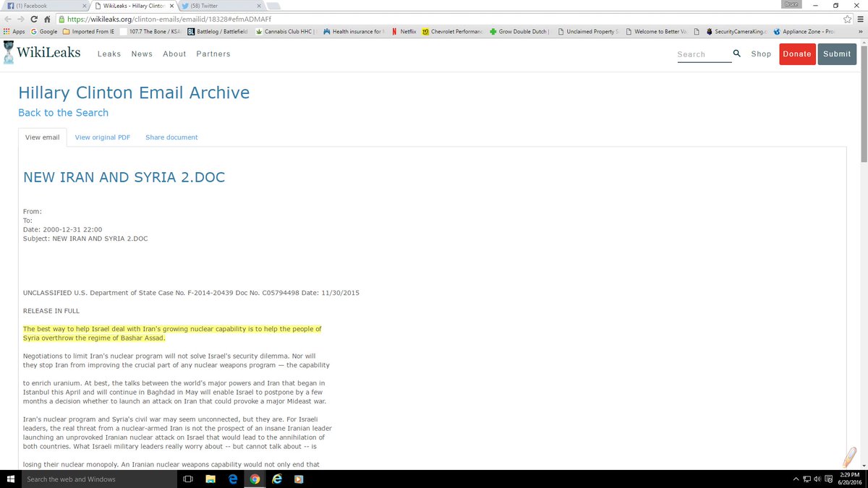Expand the bookmarks overflow chevron
The image size is (868, 488).
tap(861, 32)
